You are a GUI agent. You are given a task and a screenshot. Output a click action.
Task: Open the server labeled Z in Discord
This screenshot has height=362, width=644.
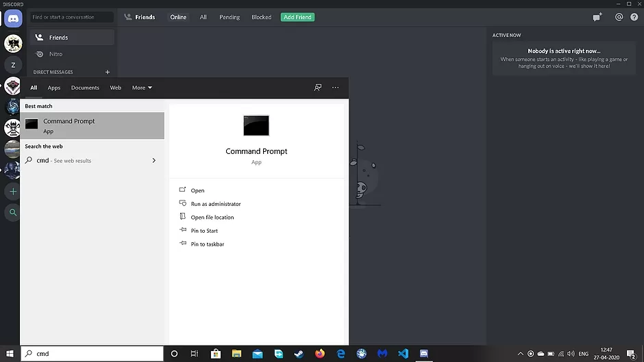[x=13, y=65]
